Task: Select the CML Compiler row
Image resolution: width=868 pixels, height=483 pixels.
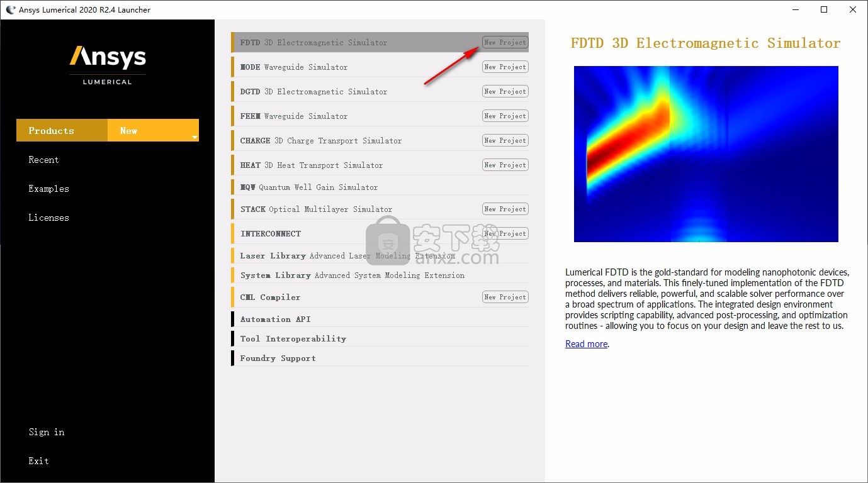Action: 380,297
